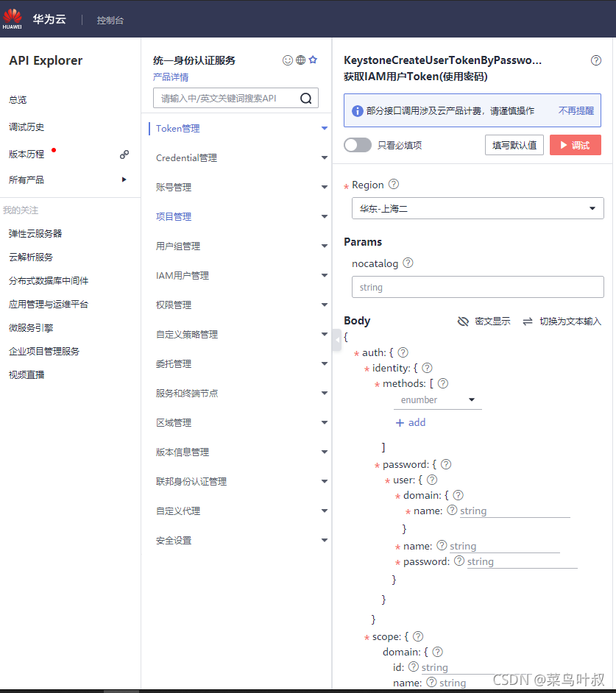The width and height of the screenshot is (616, 693).
Task: Expand 所有产品 submenu arrow
Action: [124, 180]
